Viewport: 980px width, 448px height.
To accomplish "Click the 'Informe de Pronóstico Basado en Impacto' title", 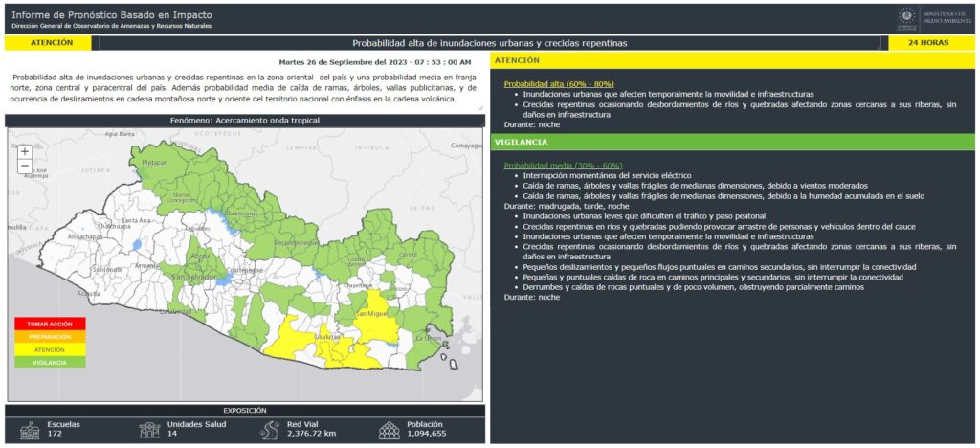I will tap(112, 15).
